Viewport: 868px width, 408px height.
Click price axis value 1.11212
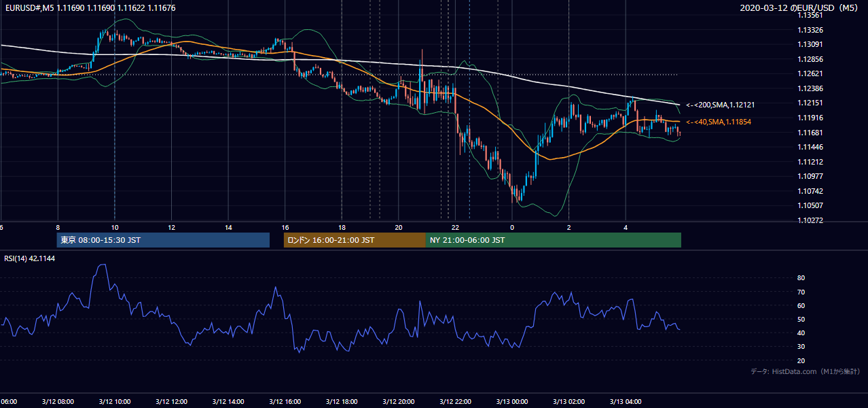point(810,162)
